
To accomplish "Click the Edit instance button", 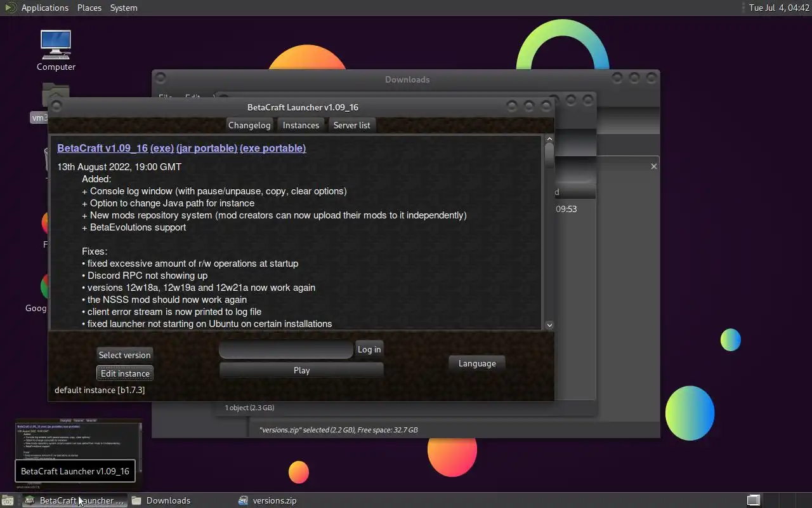I will click(x=125, y=373).
